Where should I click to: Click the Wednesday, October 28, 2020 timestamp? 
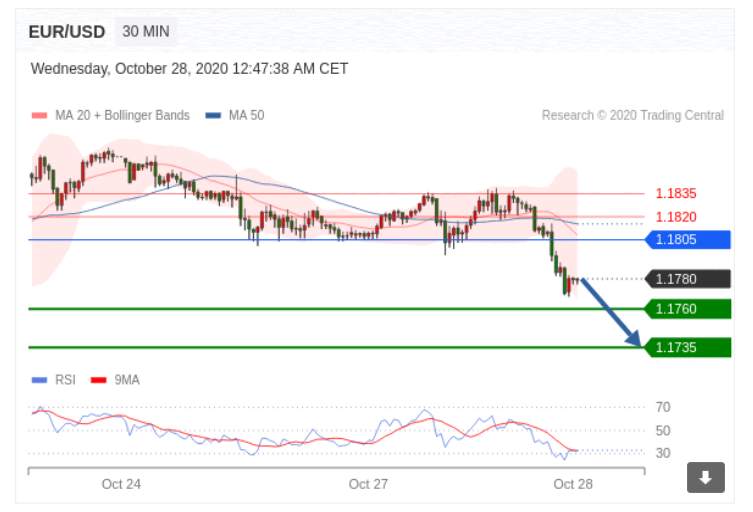point(189,69)
